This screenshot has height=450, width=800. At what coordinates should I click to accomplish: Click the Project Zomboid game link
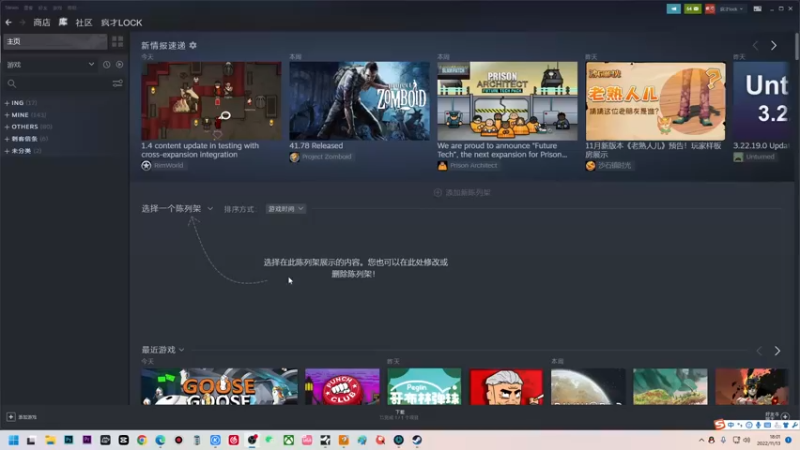click(x=321, y=157)
